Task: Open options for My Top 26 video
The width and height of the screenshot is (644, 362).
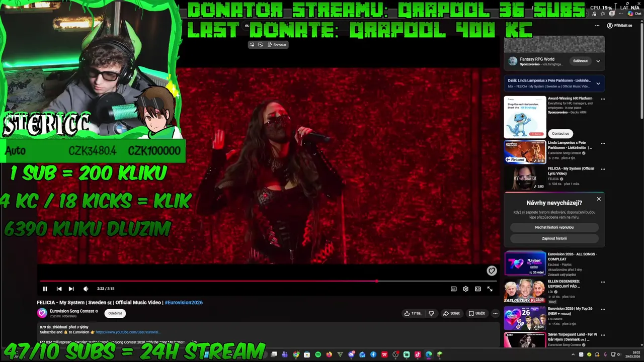Action: click(x=603, y=309)
